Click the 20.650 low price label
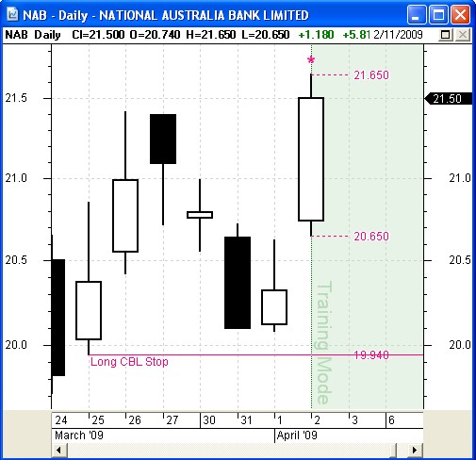476x460 pixels. (371, 236)
